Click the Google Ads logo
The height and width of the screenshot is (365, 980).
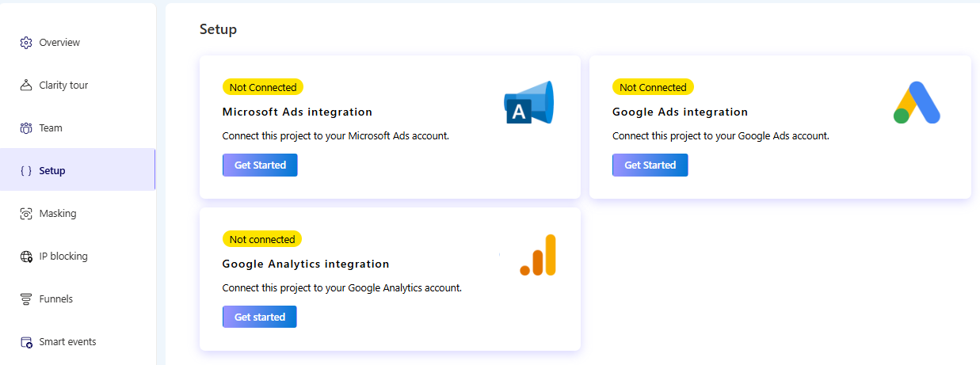click(x=917, y=103)
